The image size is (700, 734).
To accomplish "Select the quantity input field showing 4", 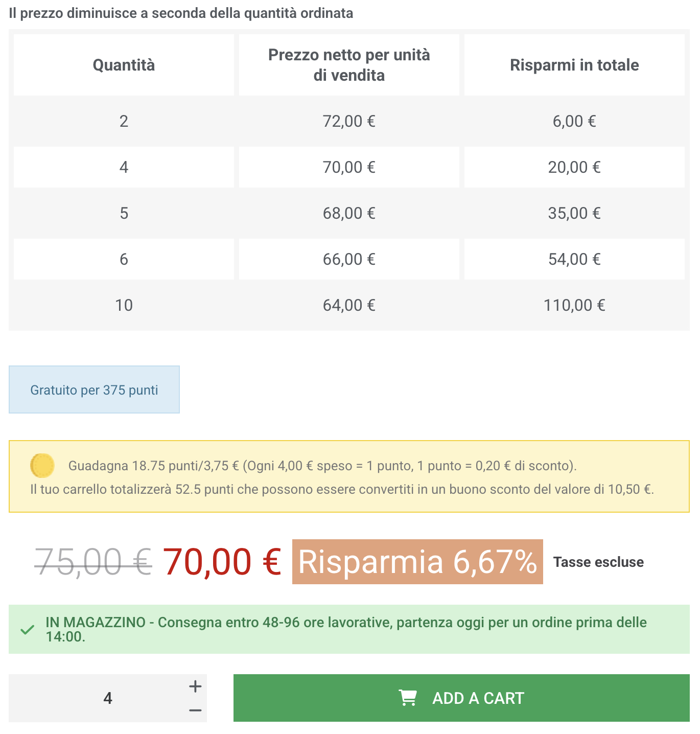I will pos(107,697).
